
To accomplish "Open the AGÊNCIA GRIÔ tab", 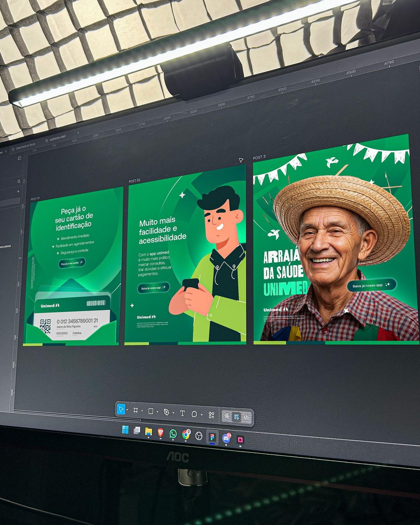I will [x=56, y=138].
